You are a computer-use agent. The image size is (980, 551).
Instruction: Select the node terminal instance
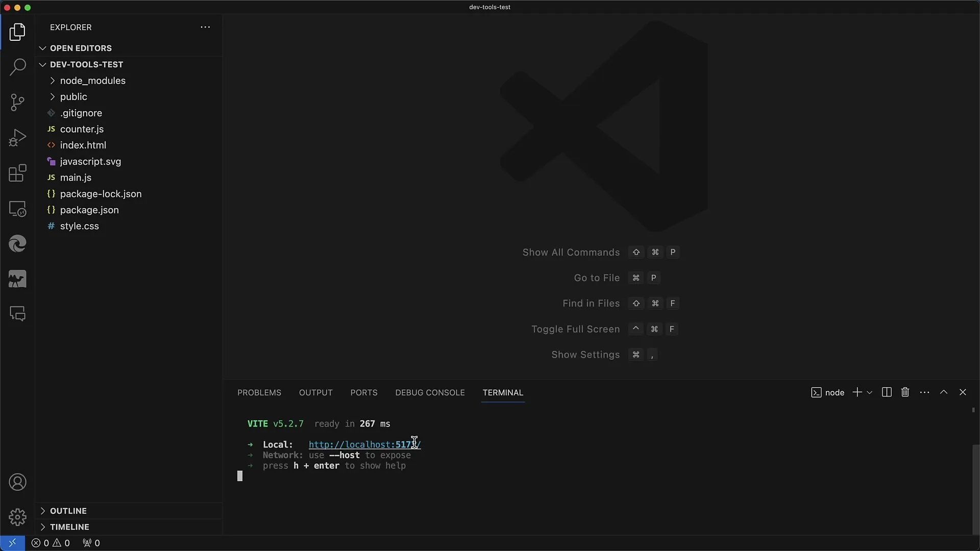[x=827, y=392]
